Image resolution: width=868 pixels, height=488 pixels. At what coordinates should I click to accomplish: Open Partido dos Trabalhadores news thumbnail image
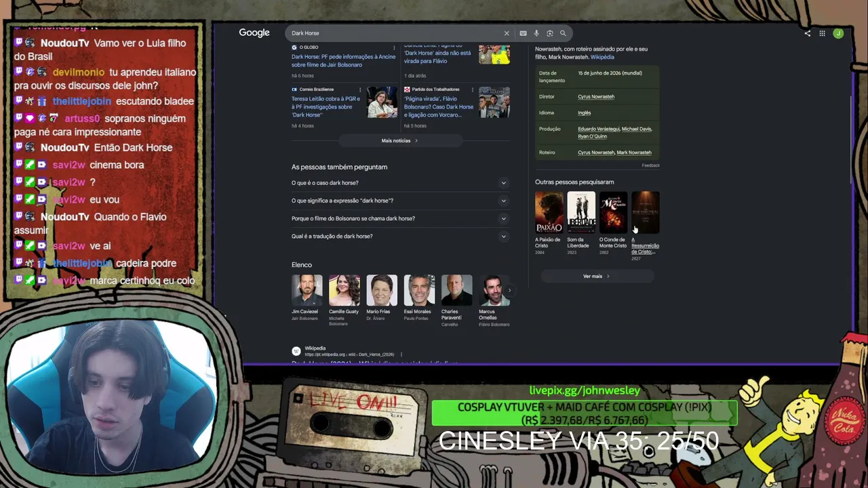pos(494,102)
